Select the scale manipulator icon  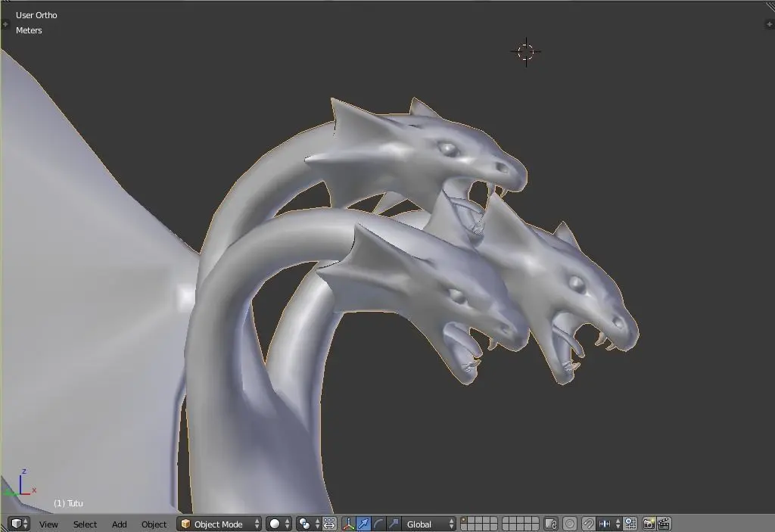(394, 524)
